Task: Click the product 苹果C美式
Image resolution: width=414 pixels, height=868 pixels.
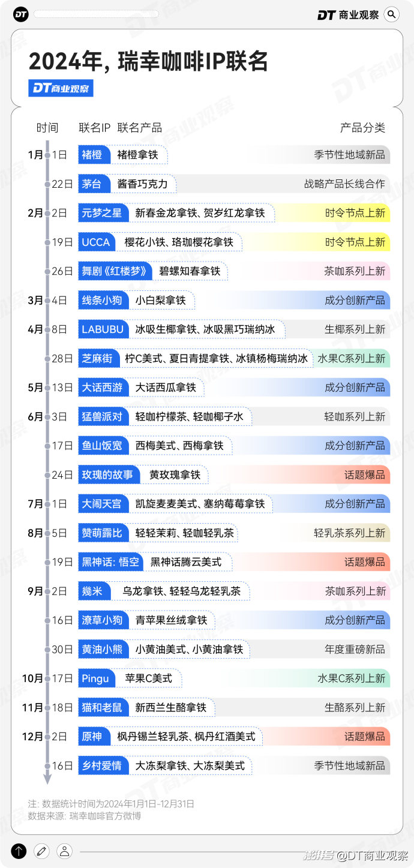Action: point(148,678)
